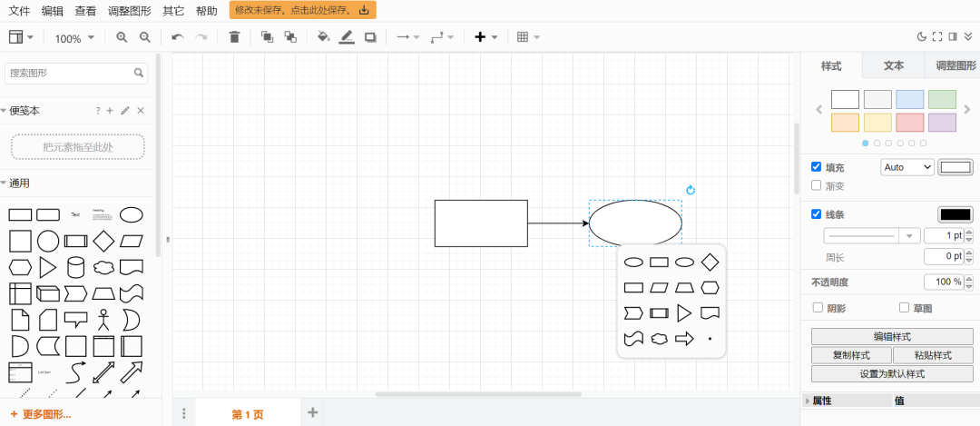Toggle the format panel icon

(953, 37)
